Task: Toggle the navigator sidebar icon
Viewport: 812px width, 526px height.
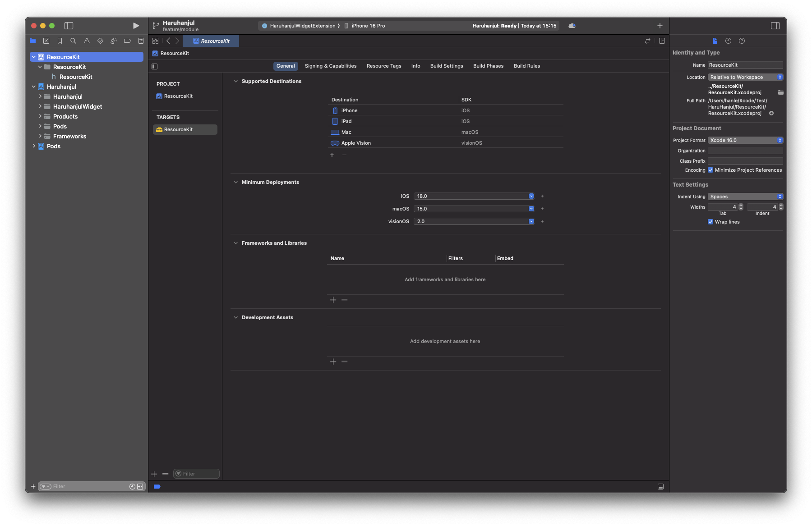Action: 69,26
